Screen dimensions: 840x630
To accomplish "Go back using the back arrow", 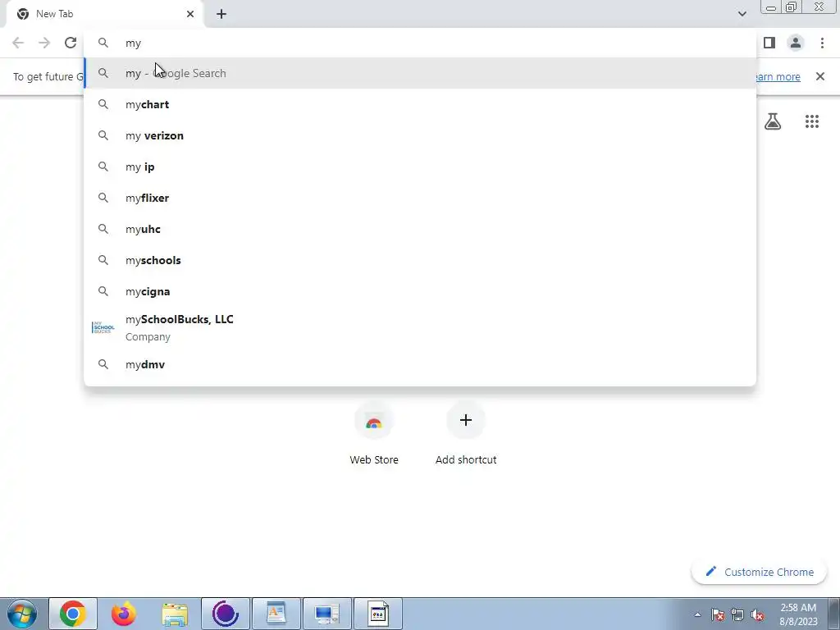I will (x=18, y=43).
